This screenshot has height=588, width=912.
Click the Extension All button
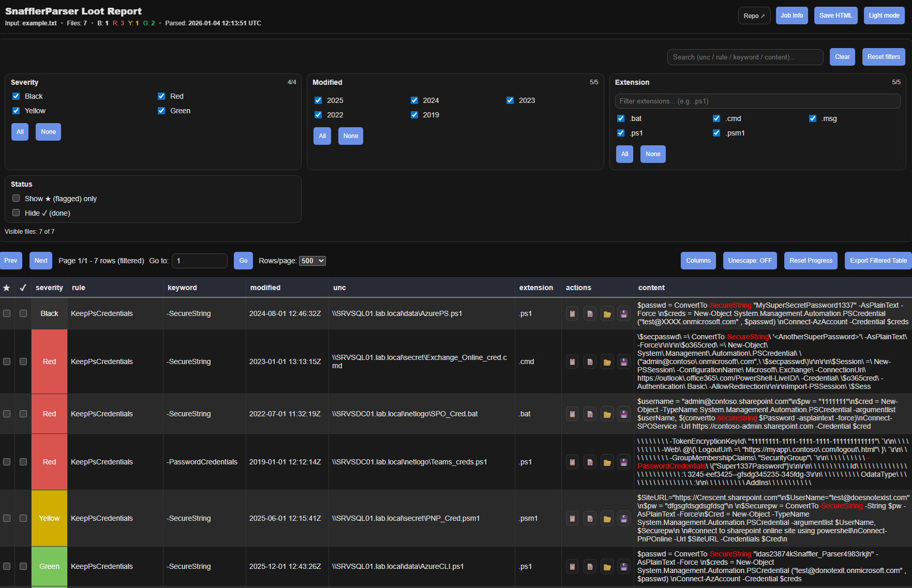click(624, 154)
